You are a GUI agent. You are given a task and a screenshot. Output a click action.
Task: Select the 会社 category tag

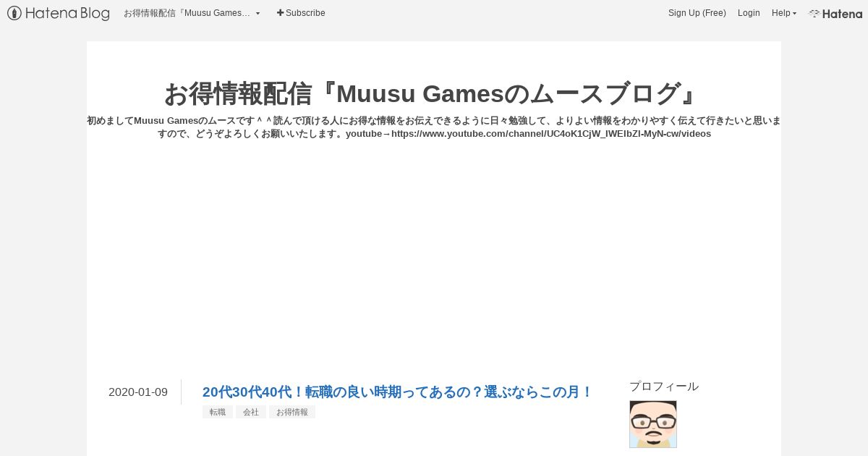(x=251, y=412)
